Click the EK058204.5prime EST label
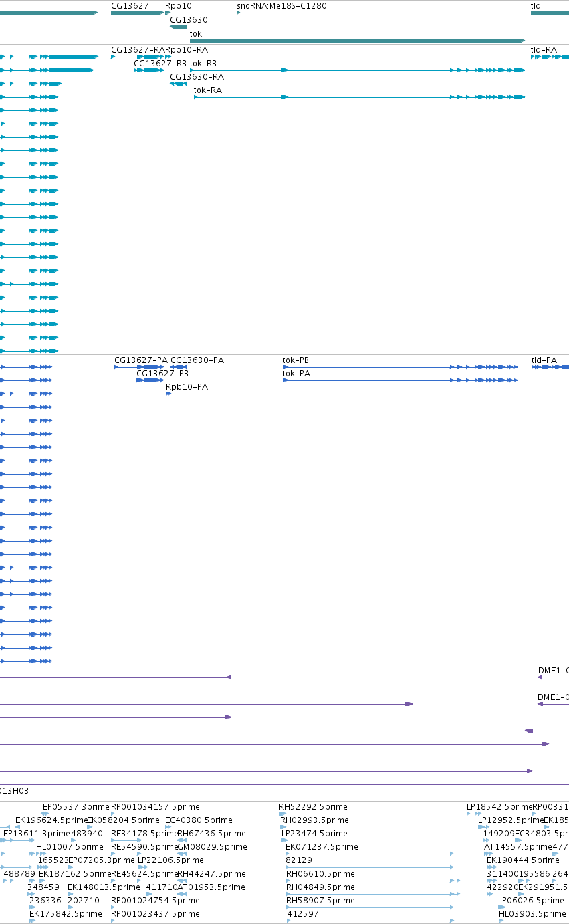 point(123,820)
